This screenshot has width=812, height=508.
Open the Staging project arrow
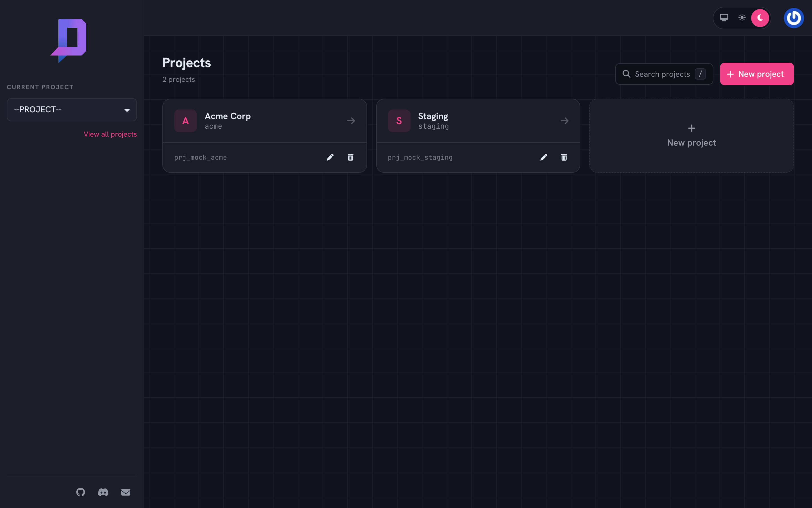pyautogui.click(x=564, y=121)
